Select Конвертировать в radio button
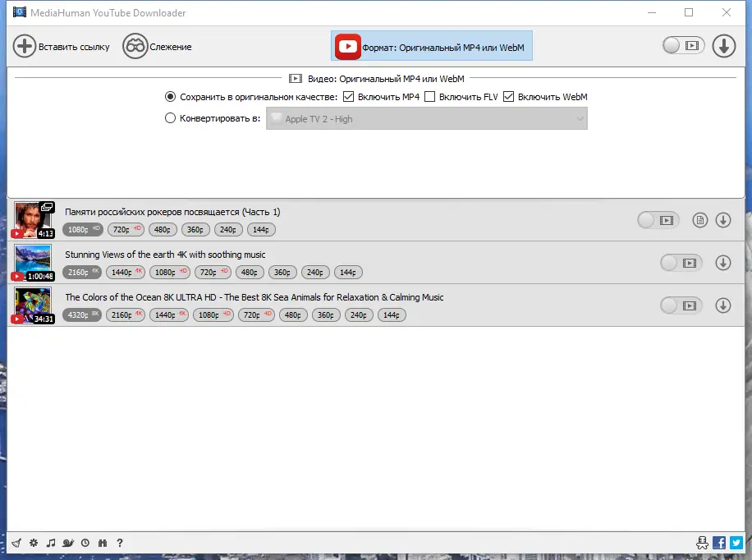Image resolution: width=752 pixels, height=560 pixels. pos(170,118)
